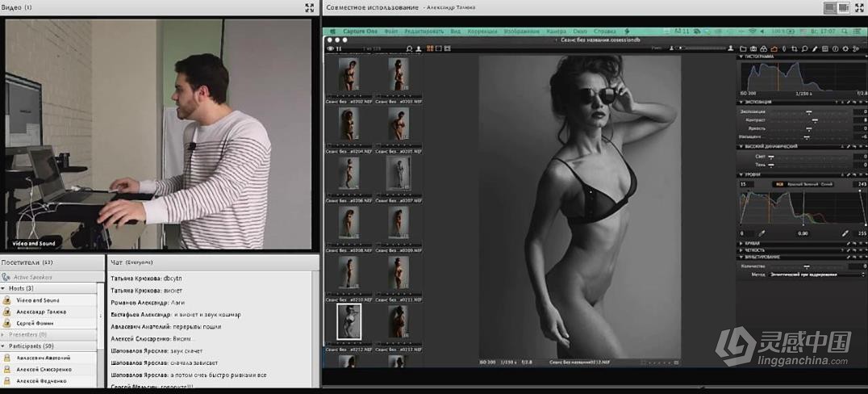Click the Active Speakers phone icon

6,276
